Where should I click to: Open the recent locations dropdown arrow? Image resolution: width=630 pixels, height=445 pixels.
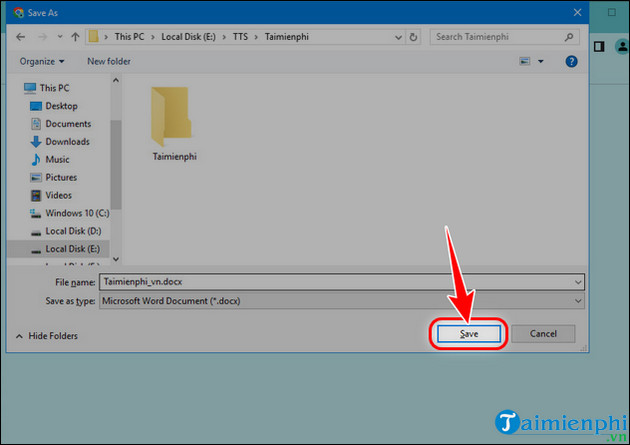[x=60, y=37]
